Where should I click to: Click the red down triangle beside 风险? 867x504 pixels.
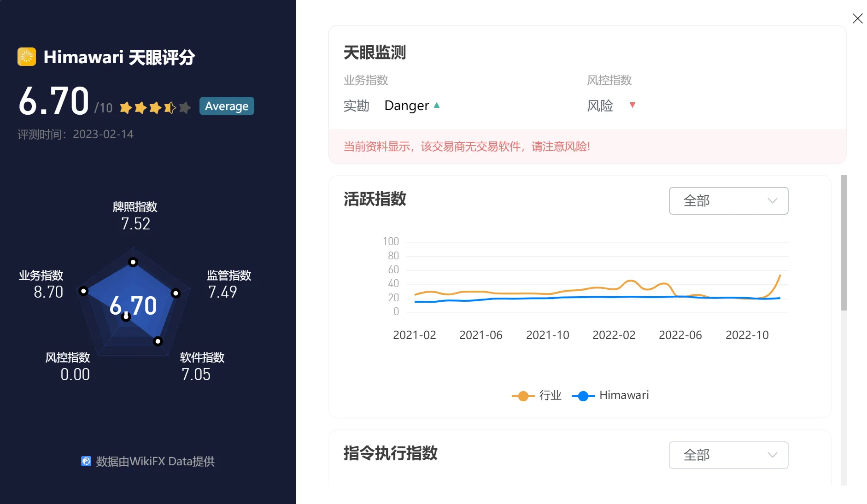click(x=633, y=105)
